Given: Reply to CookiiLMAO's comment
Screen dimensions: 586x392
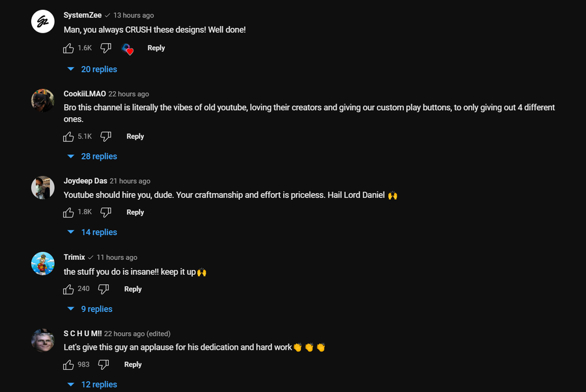Looking at the screenshot, I should (x=135, y=137).
